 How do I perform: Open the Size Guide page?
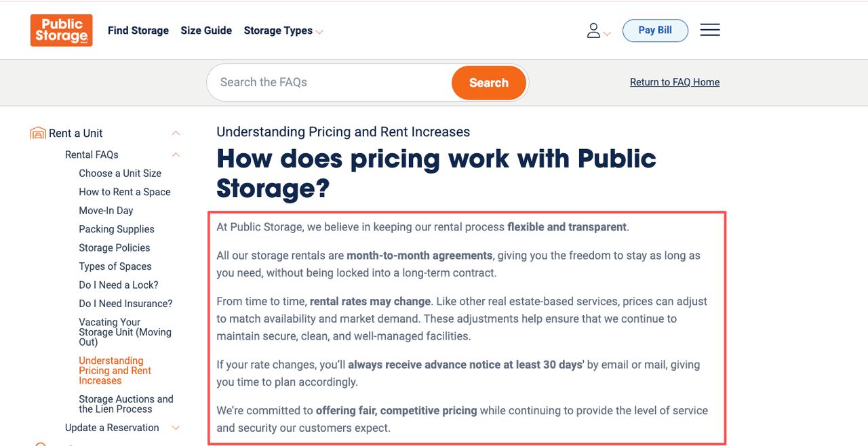(206, 31)
